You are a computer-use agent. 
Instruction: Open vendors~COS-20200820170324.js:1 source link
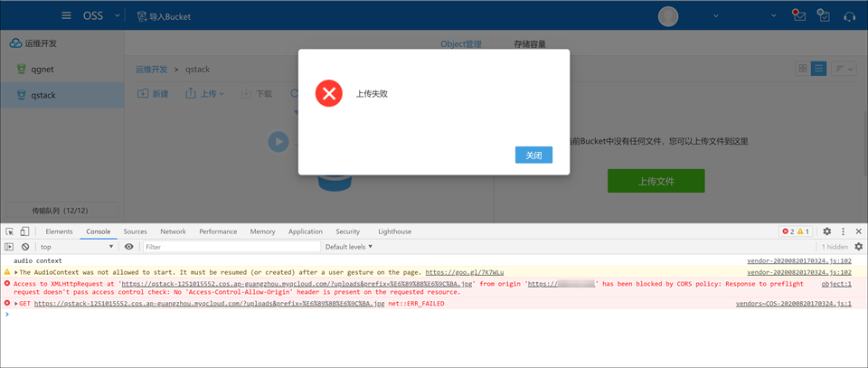pyautogui.click(x=794, y=304)
